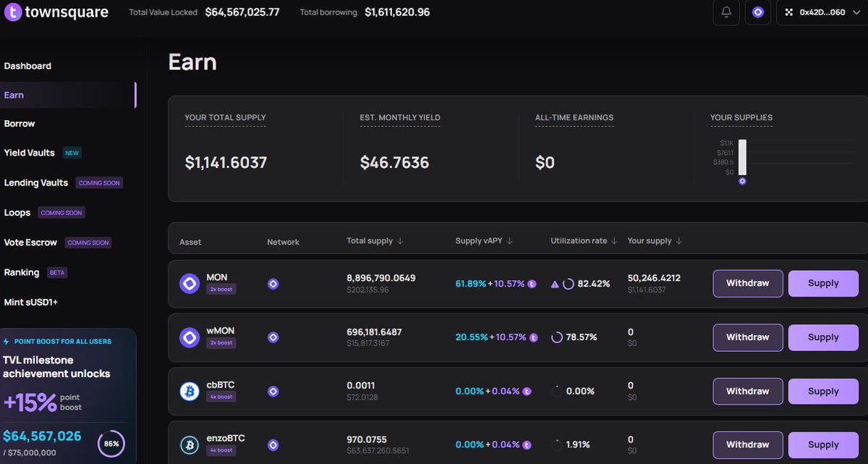Click the 86% TVL progress ring
Viewport: 868px width, 464px height.
coord(111,444)
